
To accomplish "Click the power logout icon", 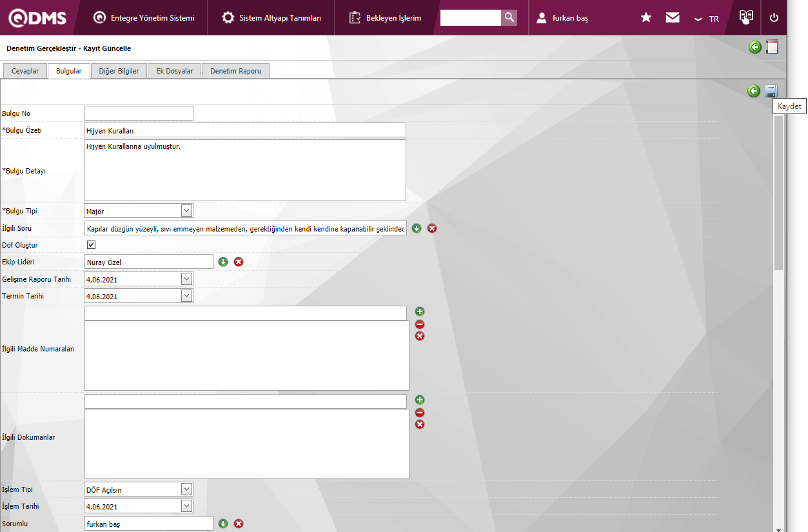I will [774, 18].
